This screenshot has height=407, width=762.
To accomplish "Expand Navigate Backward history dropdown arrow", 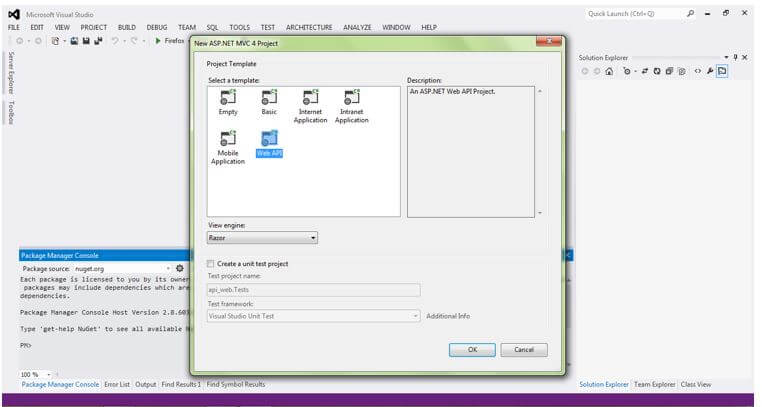I will [29, 41].
